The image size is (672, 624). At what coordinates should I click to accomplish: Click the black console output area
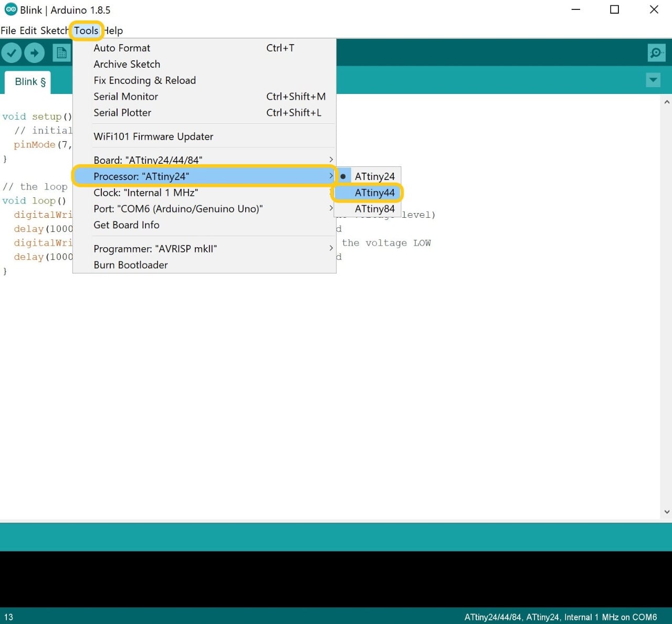336,579
